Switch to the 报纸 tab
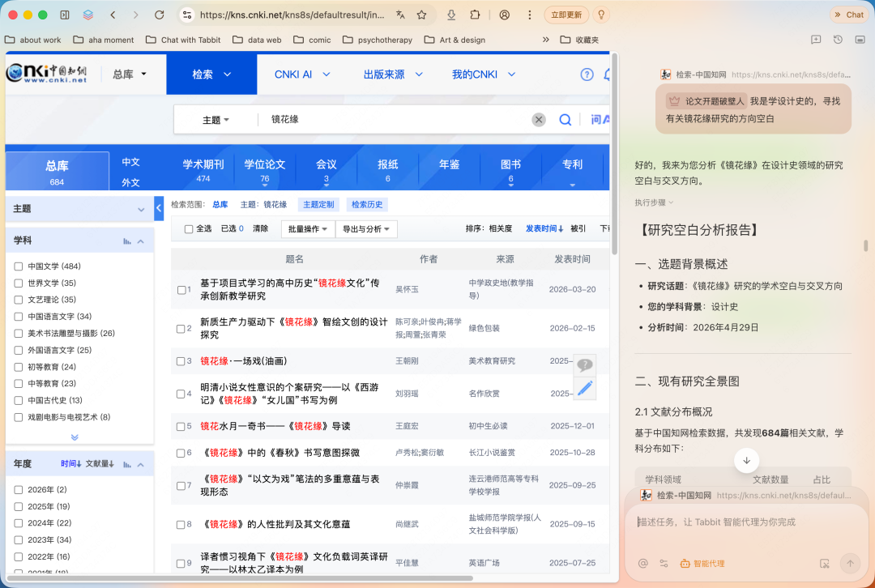The height and width of the screenshot is (588, 875). click(x=387, y=169)
